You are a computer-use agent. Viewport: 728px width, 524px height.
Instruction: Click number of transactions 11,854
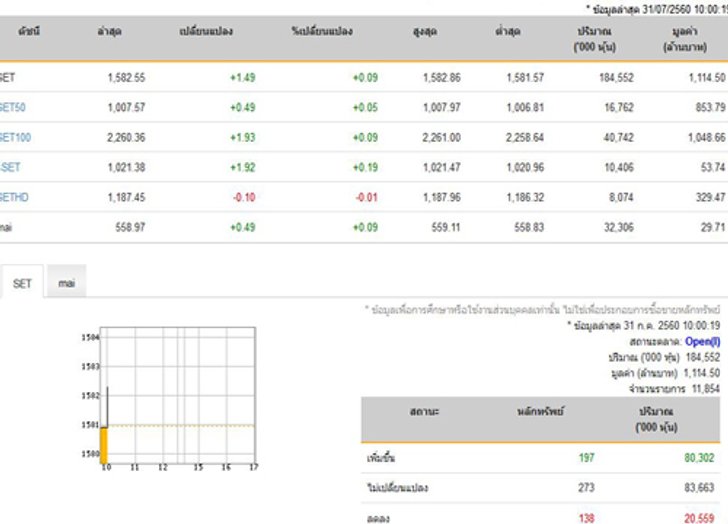pyautogui.click(x=706, y=388)
